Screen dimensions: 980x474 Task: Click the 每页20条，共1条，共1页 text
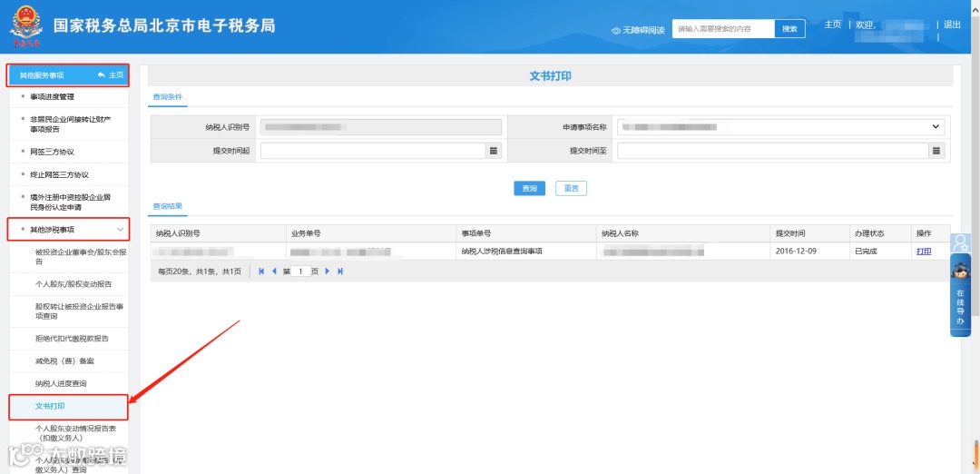(200, 272)
